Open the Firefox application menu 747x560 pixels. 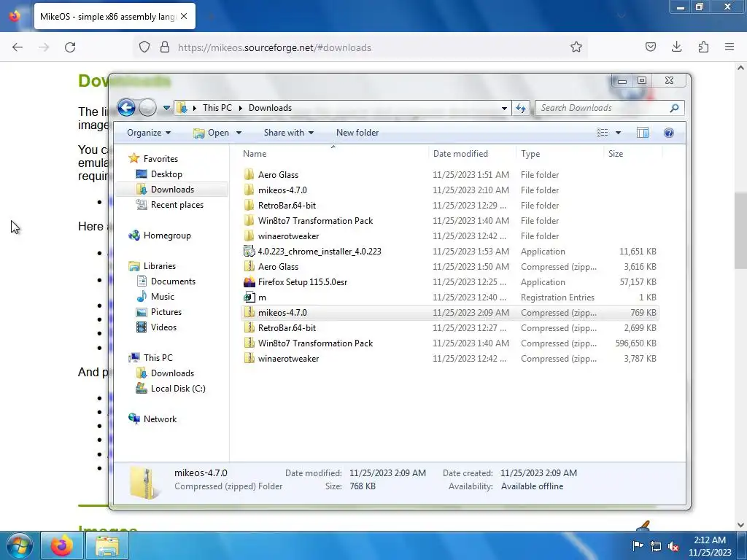click(729, 47)
